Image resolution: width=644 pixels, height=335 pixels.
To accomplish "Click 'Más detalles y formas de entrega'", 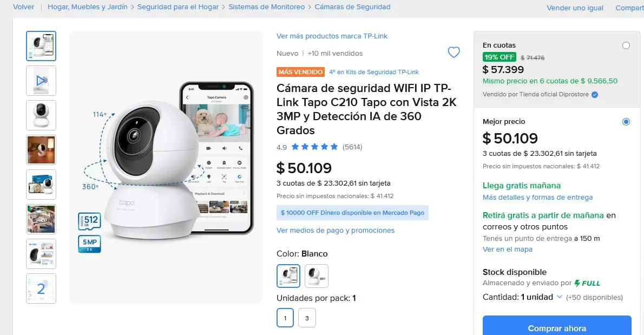I will click(537, 198).
